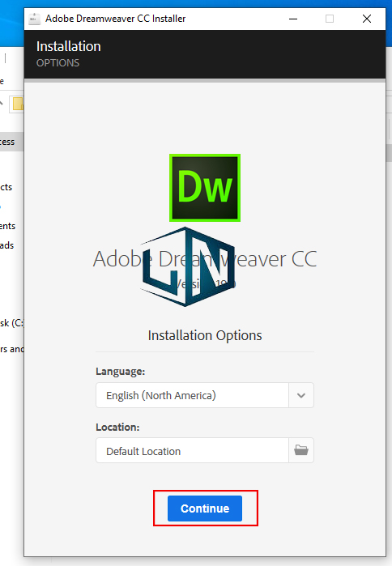
Task: Select the English (North America) language field
Action: pyautogui.click(x=192, y=395)
